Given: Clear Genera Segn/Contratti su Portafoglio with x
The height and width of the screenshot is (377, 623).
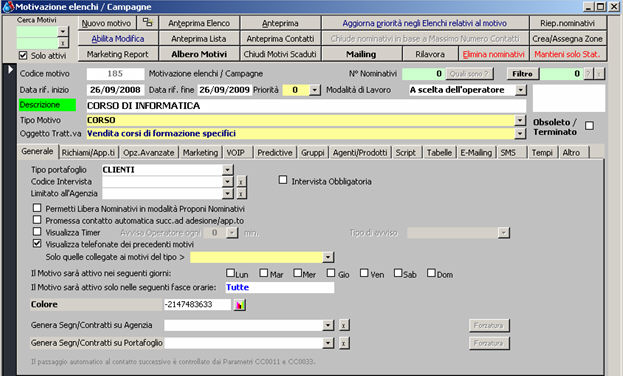Looking at the screenshot, I should click(344, 343).
